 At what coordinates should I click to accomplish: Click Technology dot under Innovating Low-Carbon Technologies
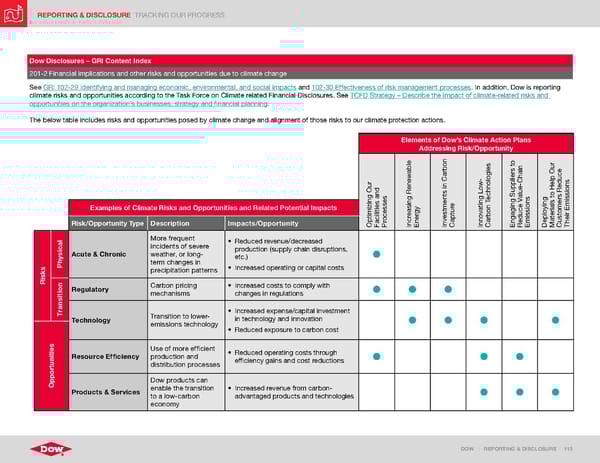pyautogui.click(x=483, y=320)
